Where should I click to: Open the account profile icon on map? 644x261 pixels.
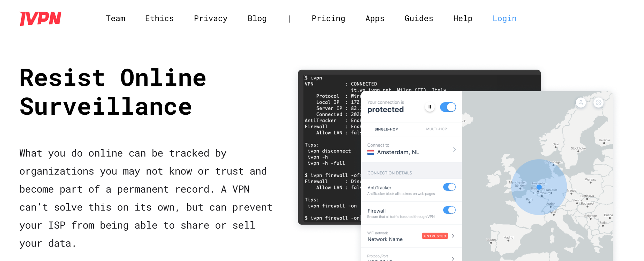[581, 103]
